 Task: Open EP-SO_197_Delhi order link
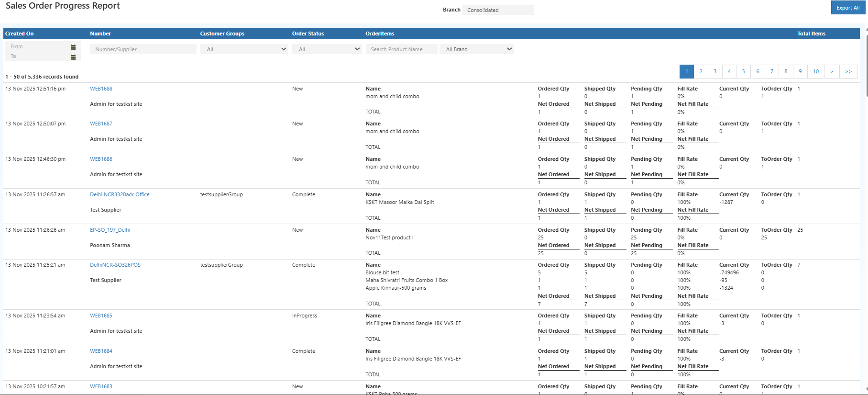tap(110, 230)
